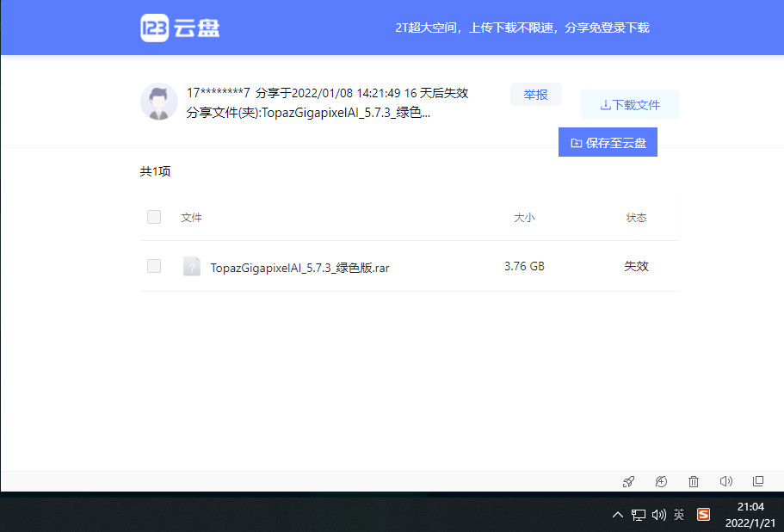
Task: Open TopazGigapixelAI_5.7.3_绿色版.rar file name
Action: click(x=299, y=268)
